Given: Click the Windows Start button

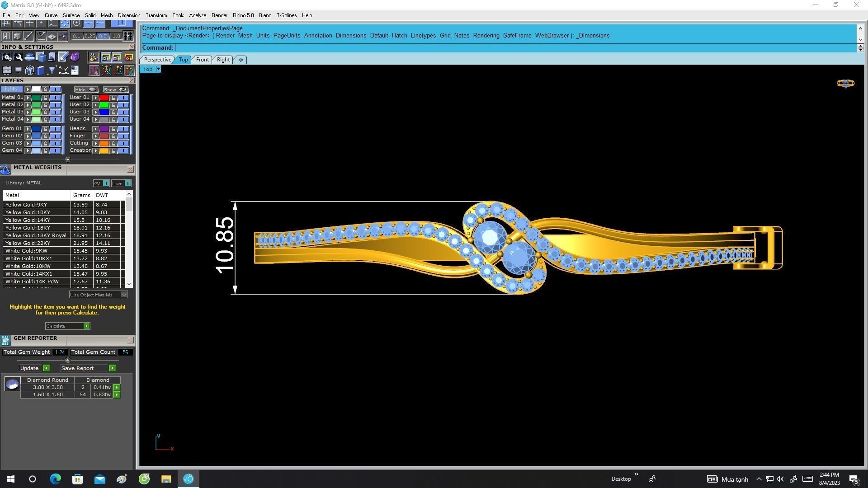Looking at the screenshot, I should coord(11,479).
